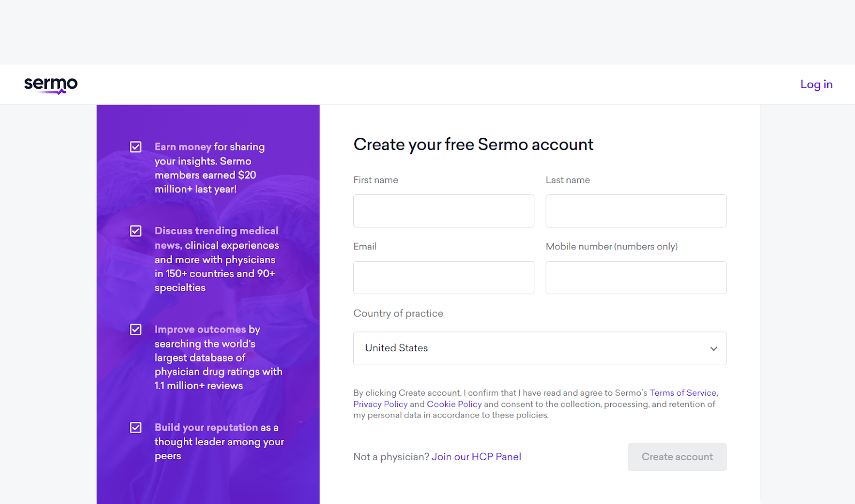
Task: Click the checkmark icon beside Build your reputation
Action: [136, 428]
